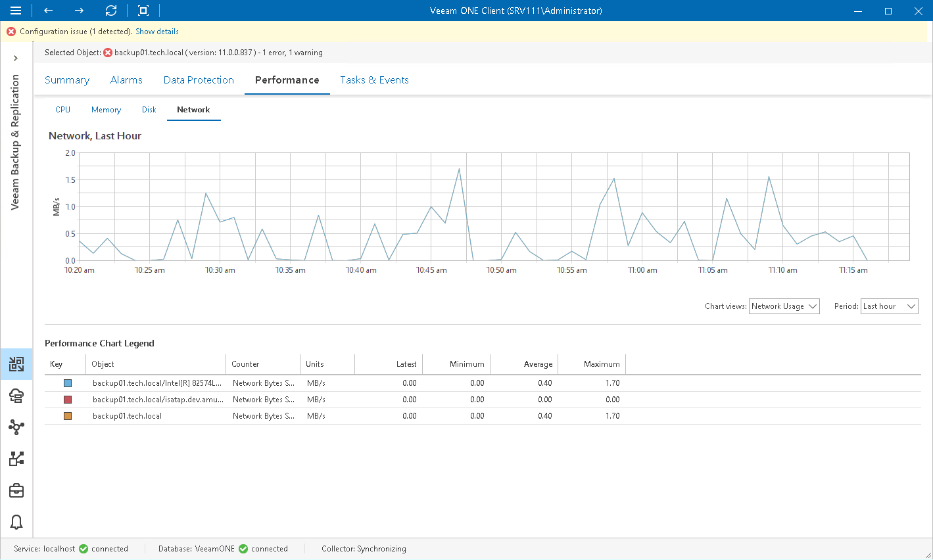Sort by the Object column header
The image size is (933, 560).
(x=156, y=364)
